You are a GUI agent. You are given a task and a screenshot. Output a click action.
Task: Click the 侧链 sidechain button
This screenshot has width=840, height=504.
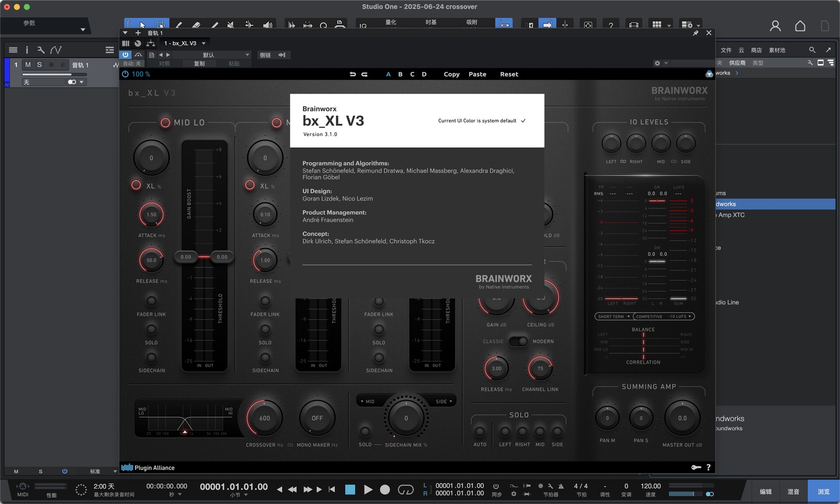(265, 55)
